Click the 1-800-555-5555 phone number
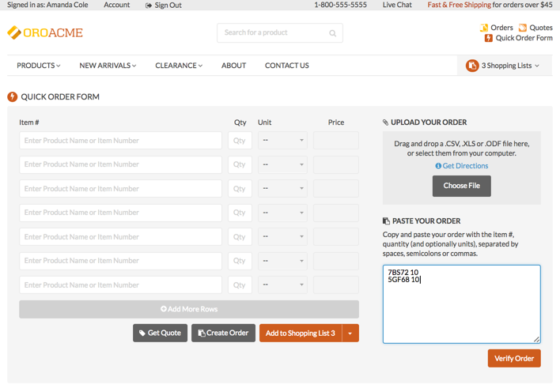Image resolution: width=560 pixels, height=392 pixels. click(340, 5)
